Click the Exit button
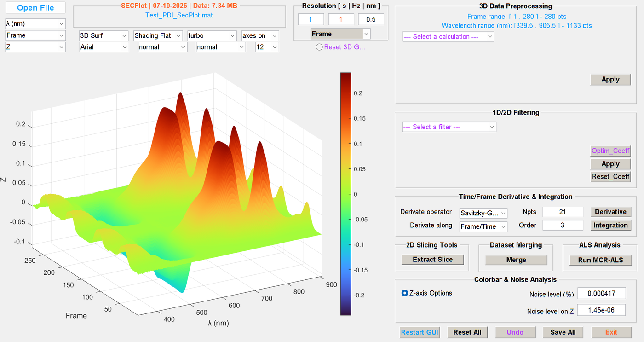This screenshot has width=644, height=342. click(611, 332)
